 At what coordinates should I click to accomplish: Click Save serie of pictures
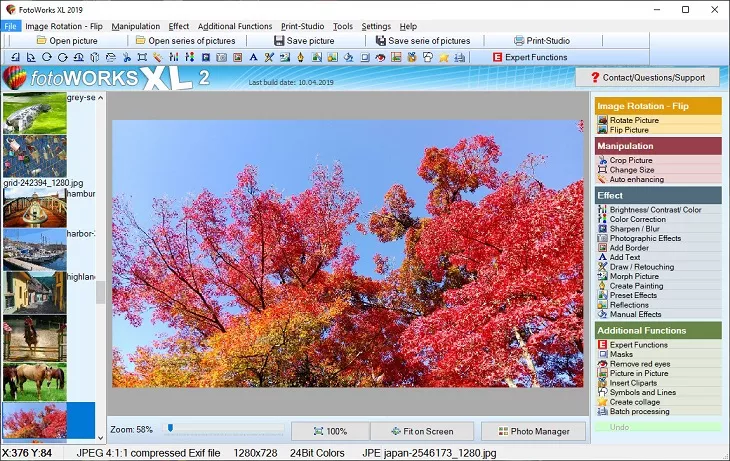pyautogui.click(x=423, y=41)
